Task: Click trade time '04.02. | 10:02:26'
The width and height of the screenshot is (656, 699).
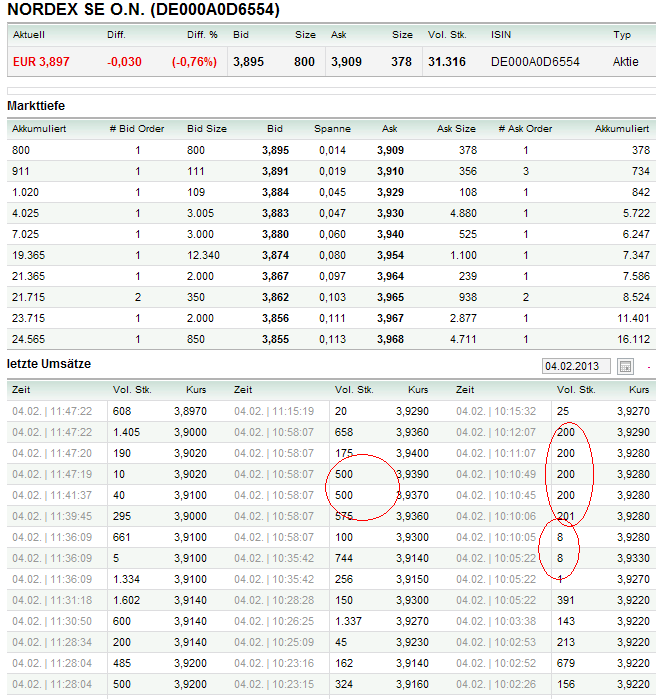Action: pos(496,684)
